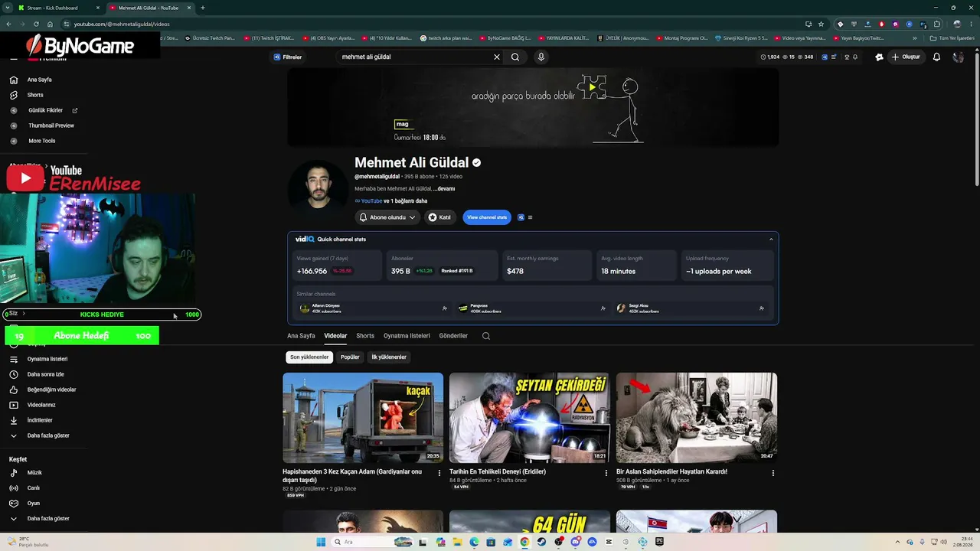Click the YouTube search magnifier button
The height and width of the screenshot is (551, 980).
(515, 57)
